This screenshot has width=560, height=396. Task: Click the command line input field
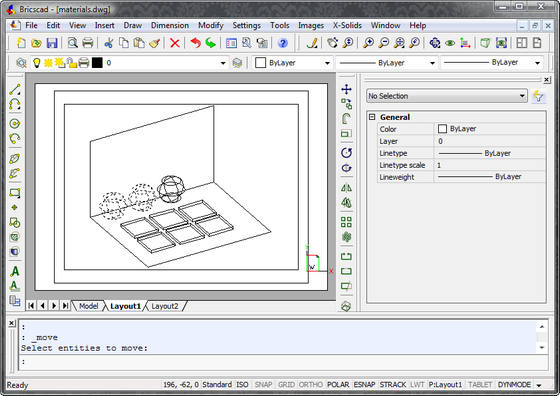coord(283,362)
